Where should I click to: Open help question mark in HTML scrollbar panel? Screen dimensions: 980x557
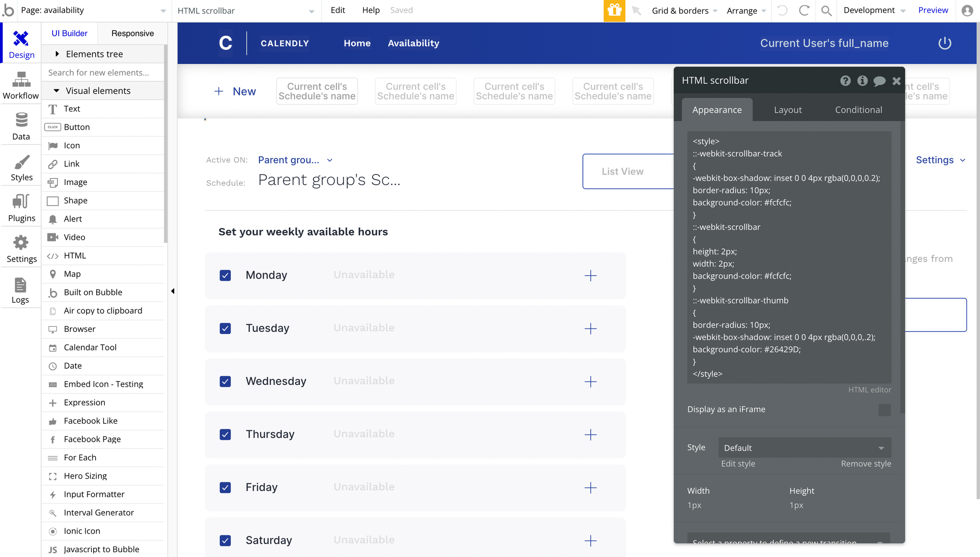tap(846, 81)
